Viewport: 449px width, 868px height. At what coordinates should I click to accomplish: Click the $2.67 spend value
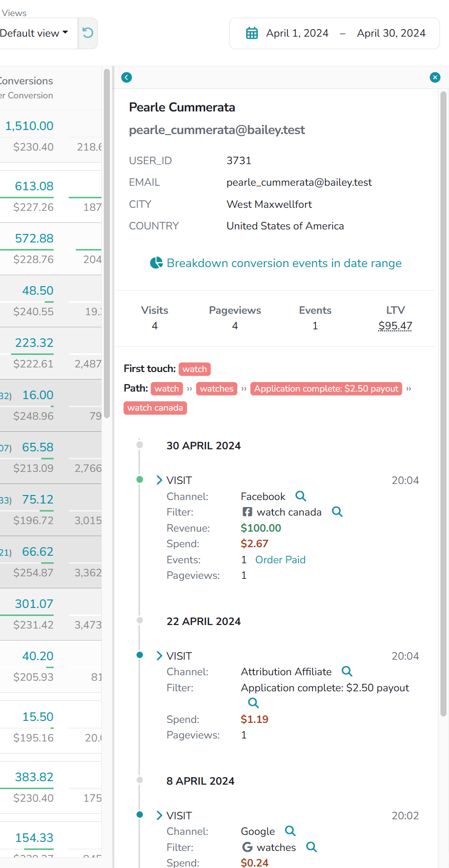click(254, 544)
